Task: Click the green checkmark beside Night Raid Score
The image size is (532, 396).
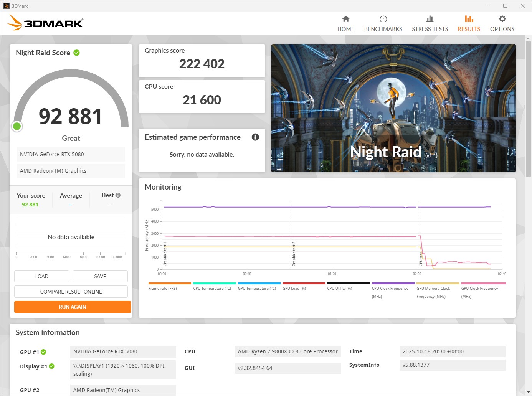Action: (77, 53)
